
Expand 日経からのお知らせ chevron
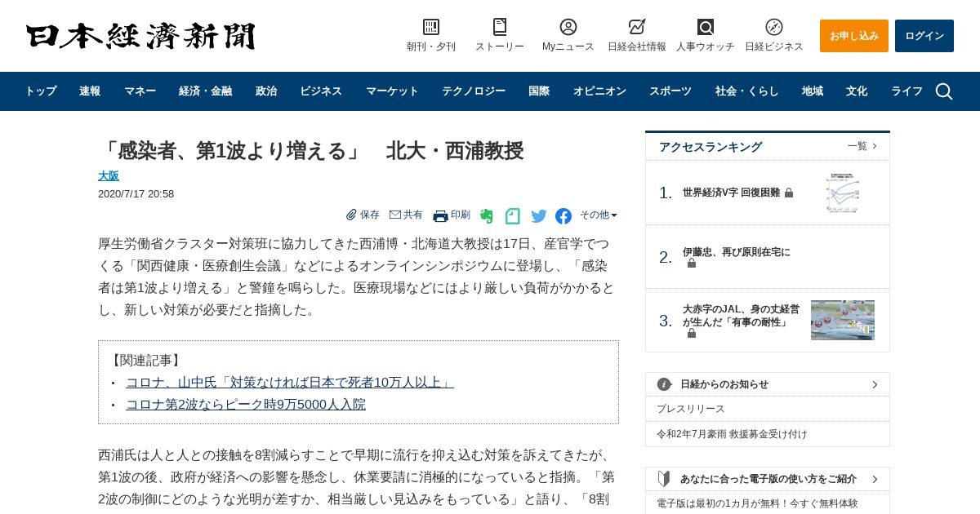coord(875,384)
